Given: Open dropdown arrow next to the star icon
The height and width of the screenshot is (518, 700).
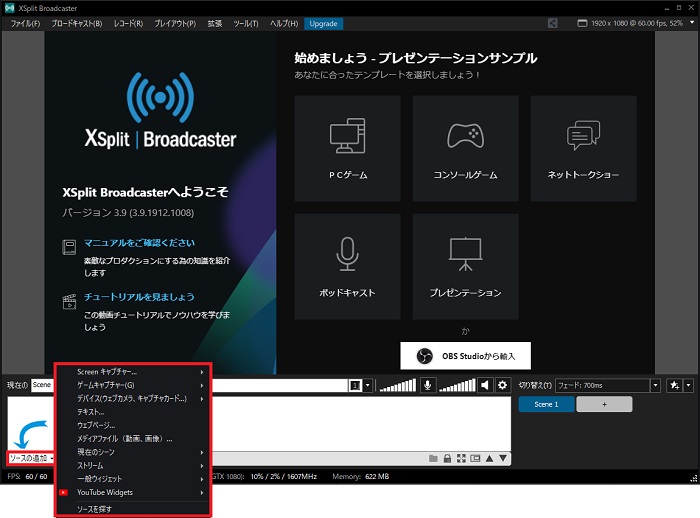Looking at the screenshot, I should [688, 385].
